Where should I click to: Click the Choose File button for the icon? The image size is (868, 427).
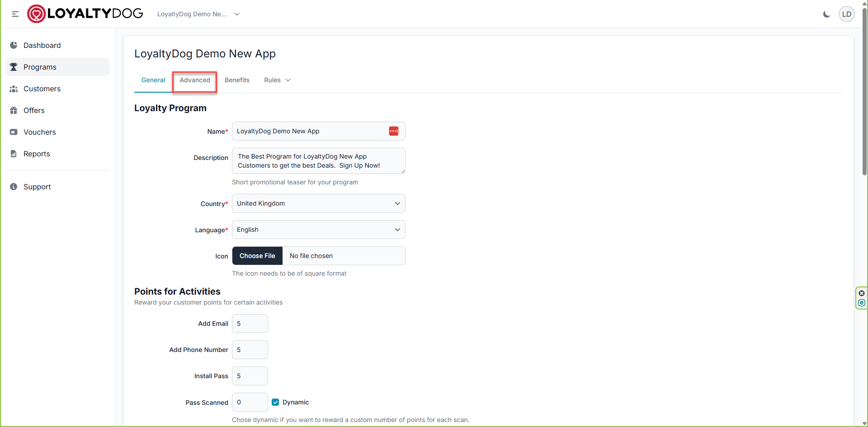click(x=257, y=256)
